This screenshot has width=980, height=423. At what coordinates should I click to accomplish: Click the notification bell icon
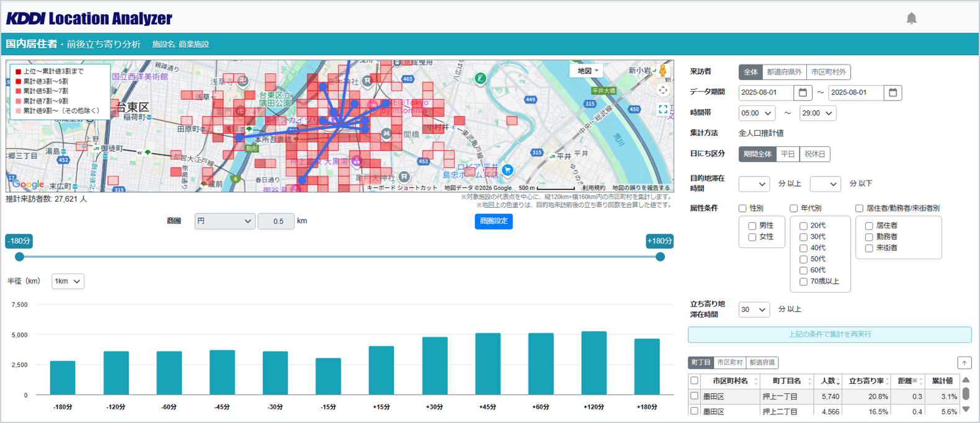[x=911, y=19]
